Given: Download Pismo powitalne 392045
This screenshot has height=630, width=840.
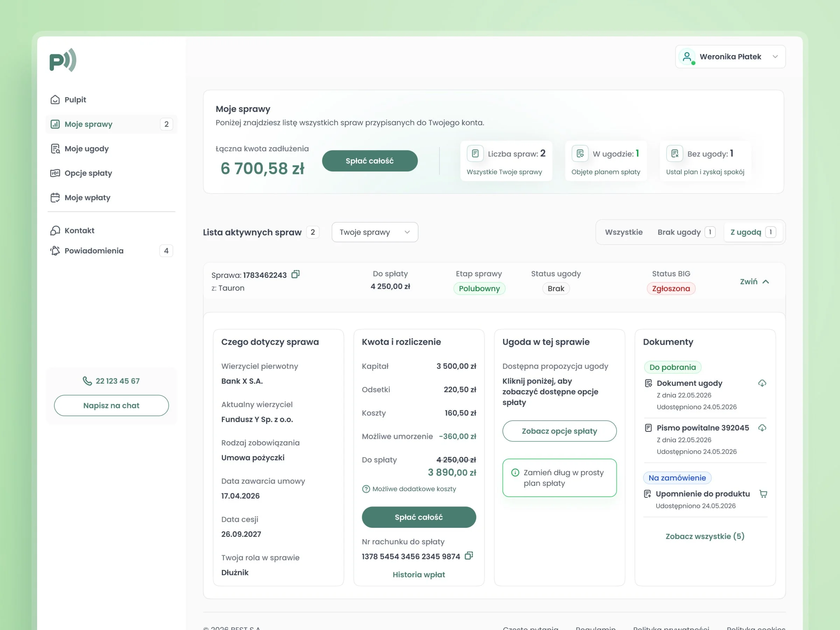Looking at the screenshot, I should 762,428.
